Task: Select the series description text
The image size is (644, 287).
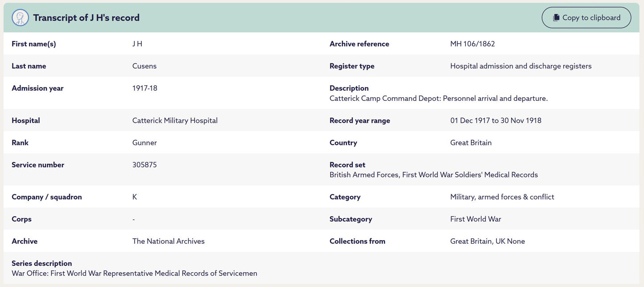Action: click(135, 274)
